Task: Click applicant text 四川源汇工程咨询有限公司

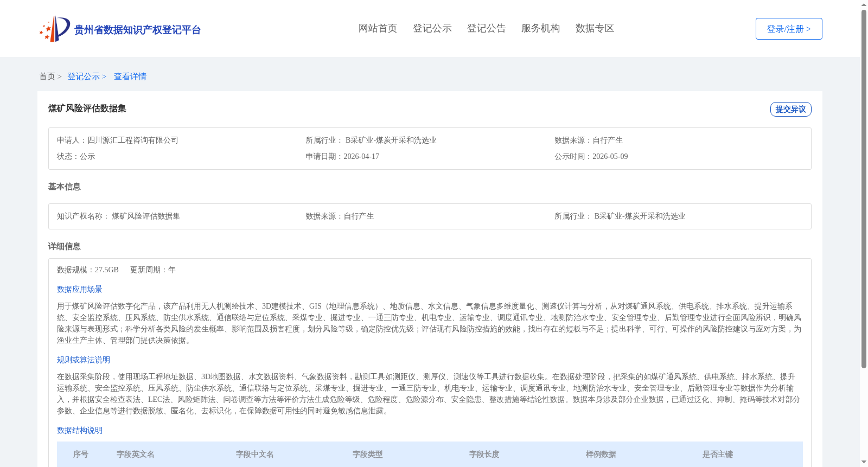Action: tap(133, 140)
